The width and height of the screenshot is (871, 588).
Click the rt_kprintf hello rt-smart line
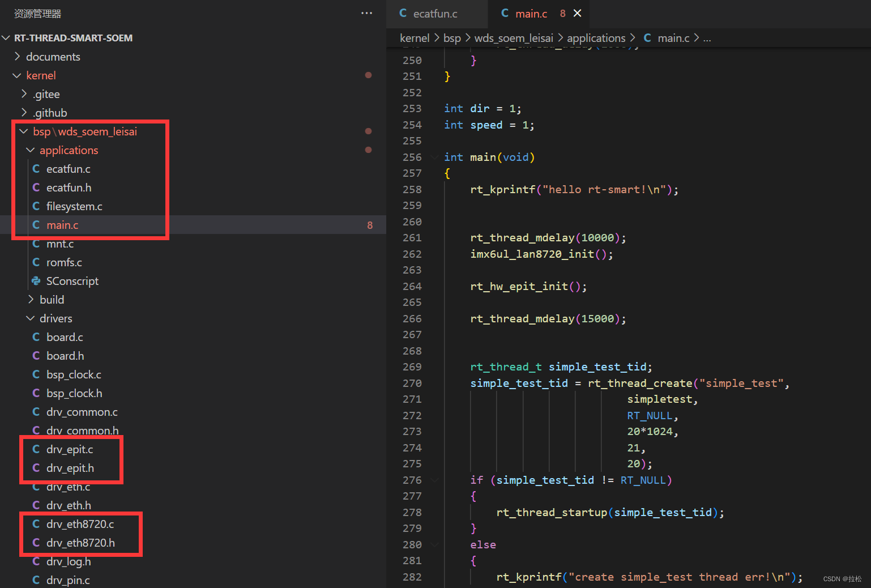tap(574, 190)
